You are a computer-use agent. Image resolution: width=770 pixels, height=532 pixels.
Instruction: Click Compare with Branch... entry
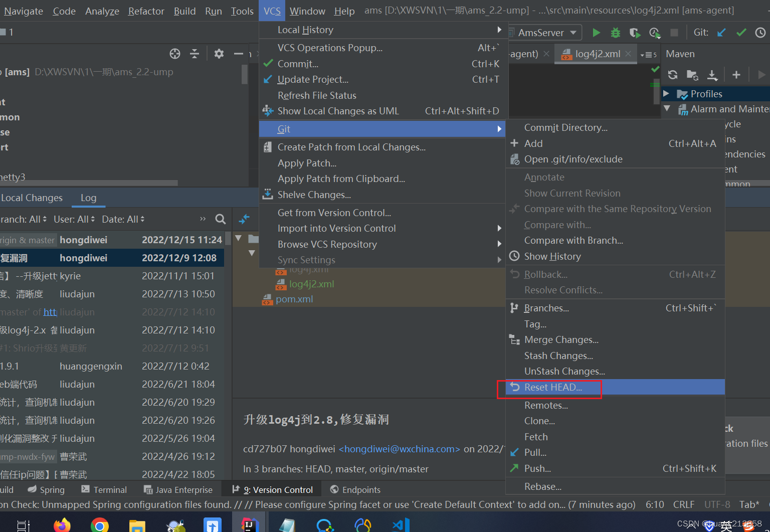[615, 240]
